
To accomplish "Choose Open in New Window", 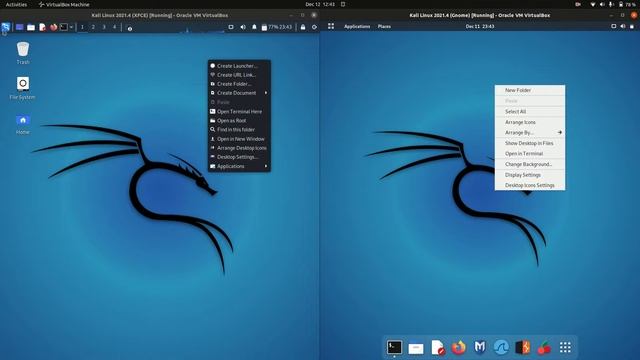I will (239, 139).
